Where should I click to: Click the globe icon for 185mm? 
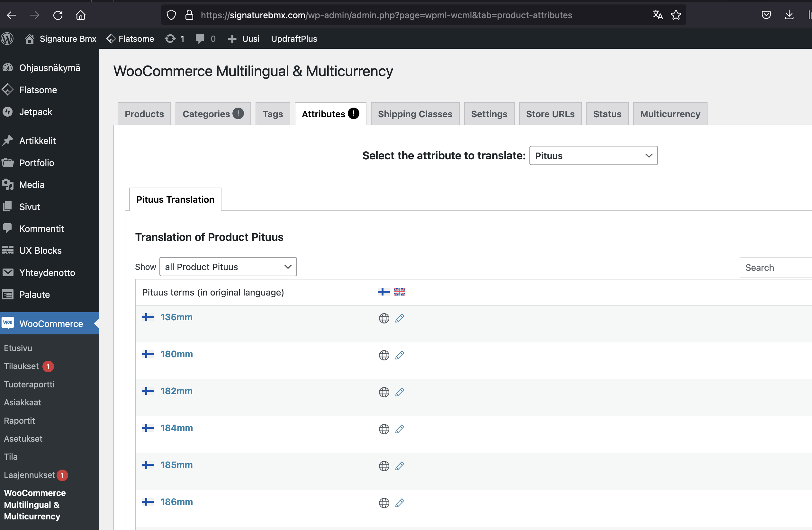point(384,466)
